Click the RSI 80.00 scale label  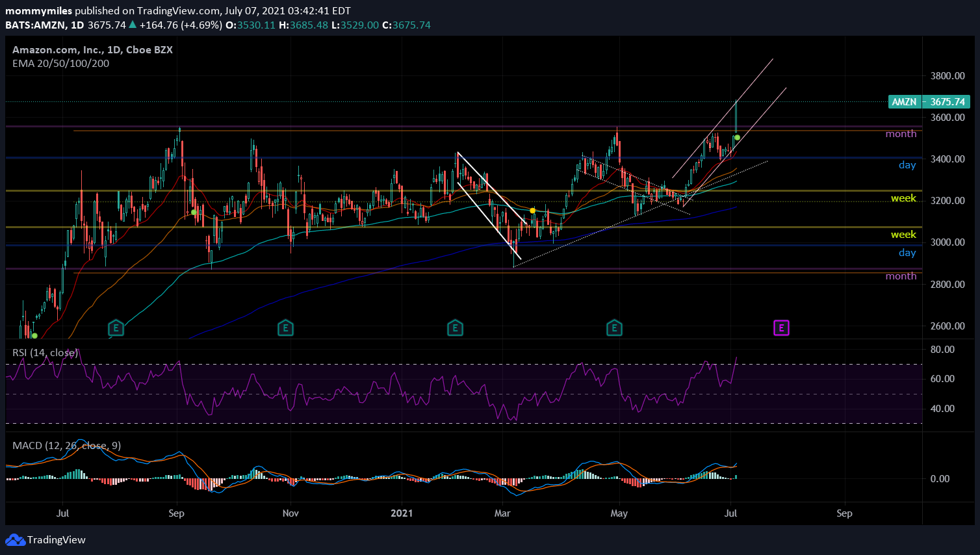coord(942,350)
